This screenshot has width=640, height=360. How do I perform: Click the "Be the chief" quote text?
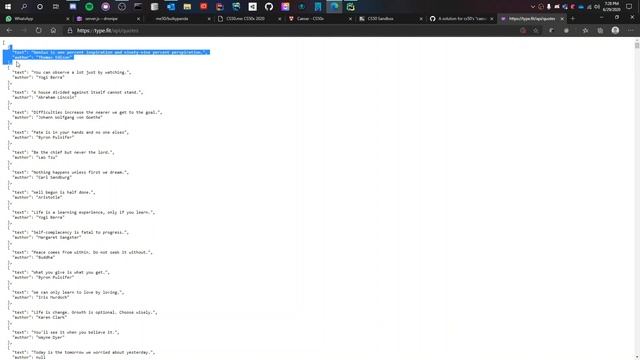click(x=63, y=152)
